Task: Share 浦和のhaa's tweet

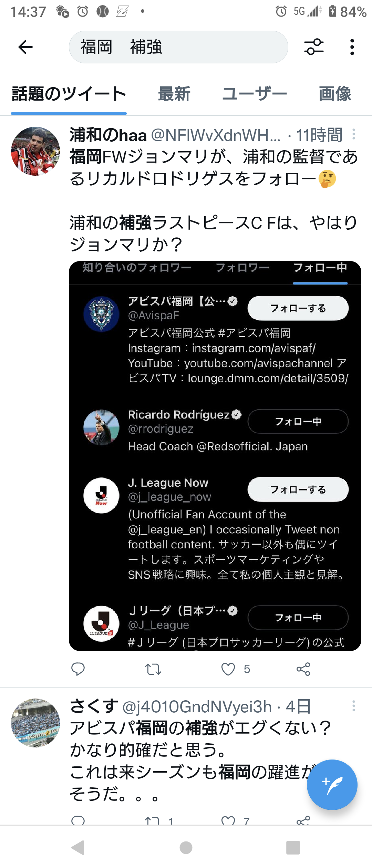Action: 303,669
